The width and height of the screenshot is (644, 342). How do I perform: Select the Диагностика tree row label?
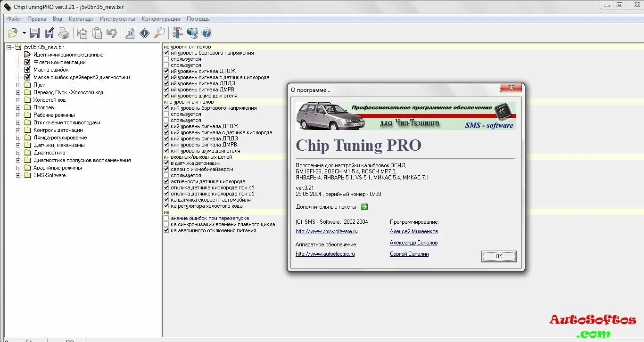pyautogui.click(x=50, y=153)
